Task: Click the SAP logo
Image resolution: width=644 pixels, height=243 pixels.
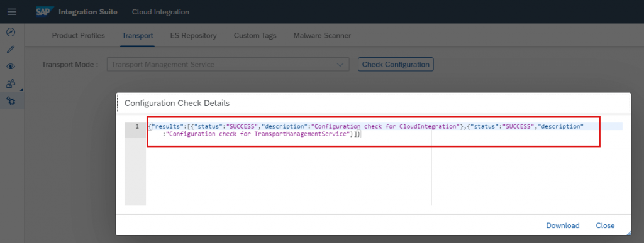Action: [44, 12]
